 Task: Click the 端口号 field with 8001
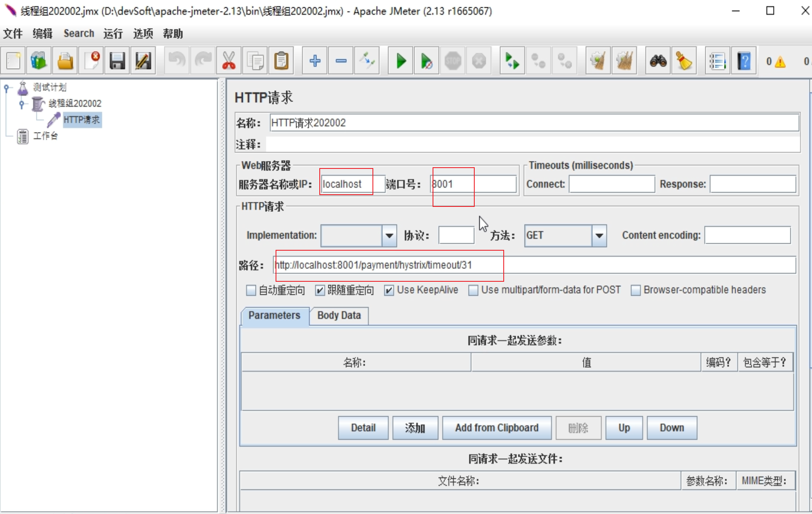(x=473, y=184)
